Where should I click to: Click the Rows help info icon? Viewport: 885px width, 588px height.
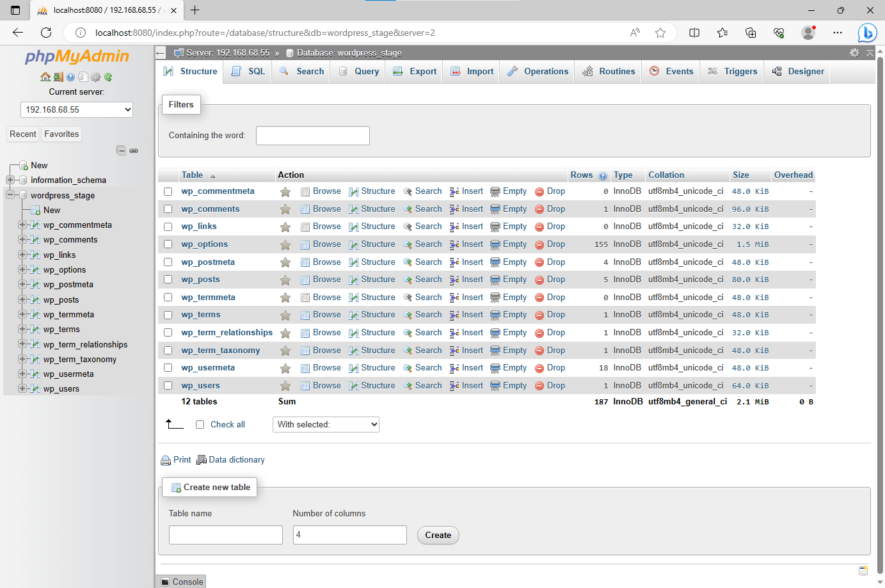coord(603,176)
